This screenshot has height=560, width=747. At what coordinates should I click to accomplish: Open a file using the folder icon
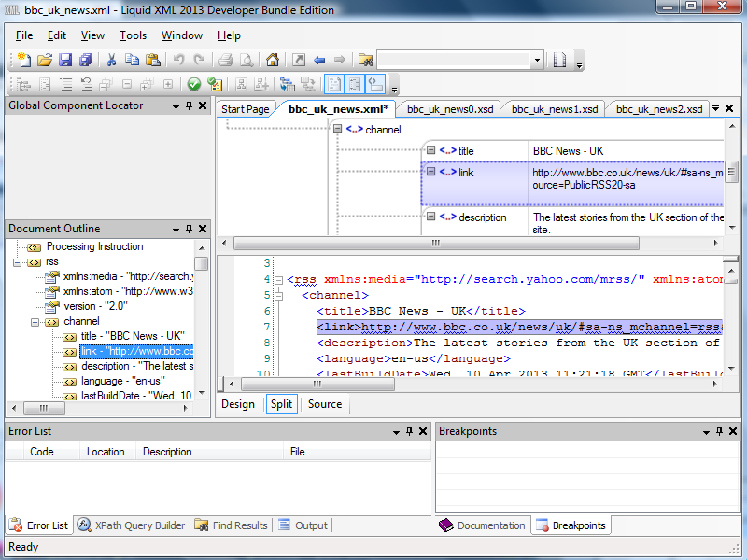tap(44, 60)
